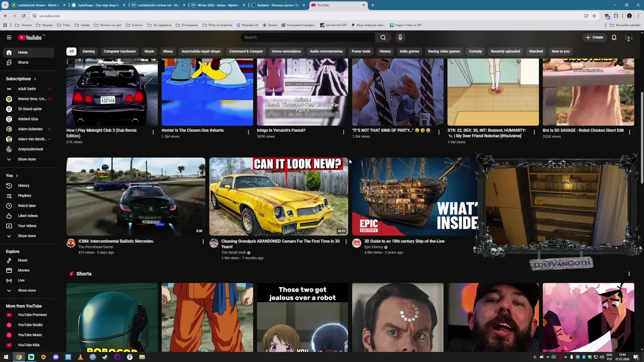Open YouTube Premium link
Viewport: 644px width, 362px height.
(x=29, y=315)
